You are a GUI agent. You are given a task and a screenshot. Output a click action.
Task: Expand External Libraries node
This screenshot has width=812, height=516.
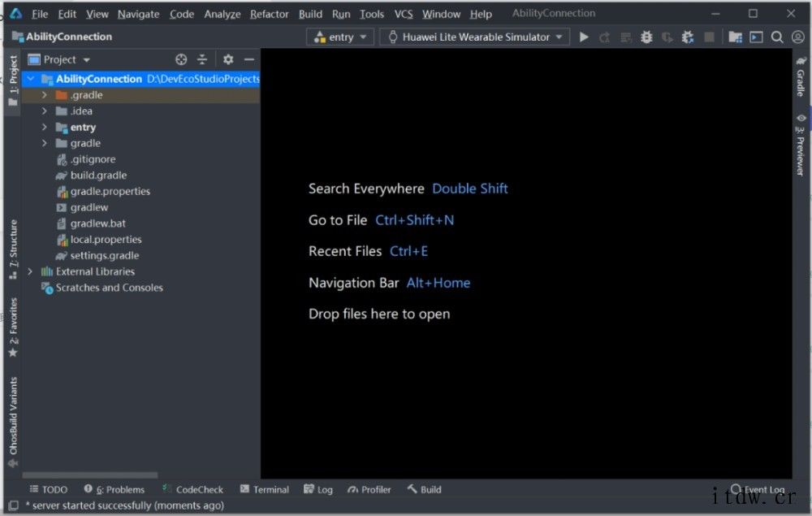(x=30, y=271)
